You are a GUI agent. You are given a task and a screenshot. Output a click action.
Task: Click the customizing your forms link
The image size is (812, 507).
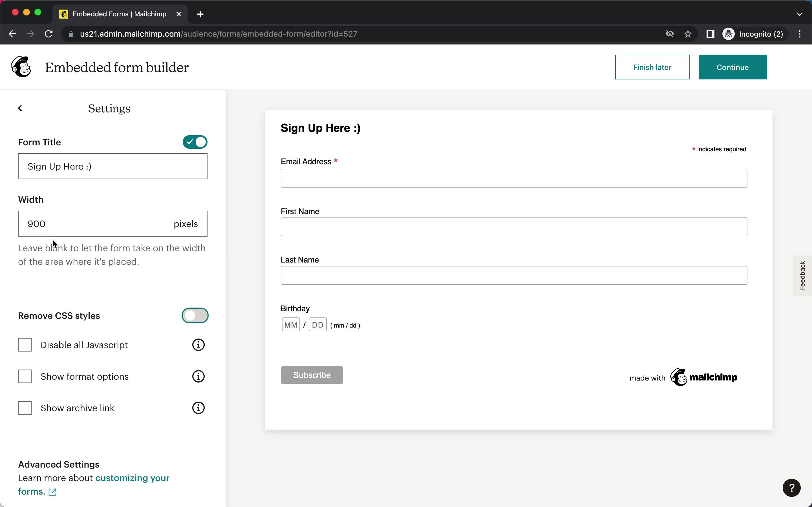click(94, 485)
